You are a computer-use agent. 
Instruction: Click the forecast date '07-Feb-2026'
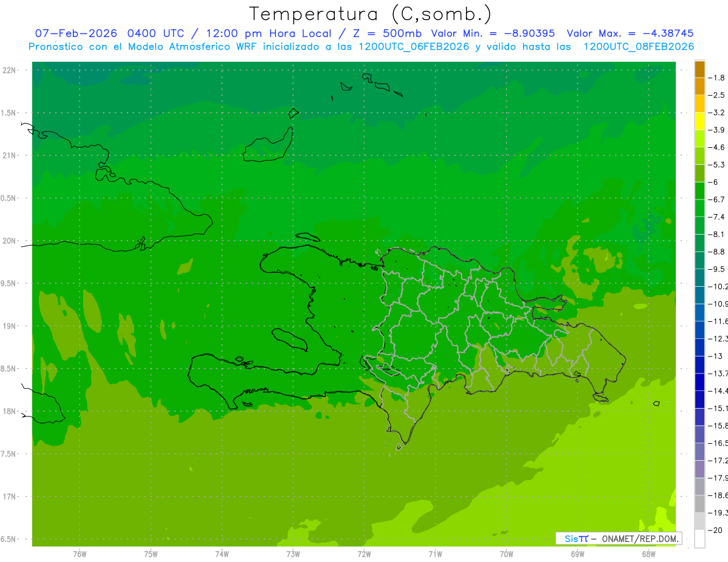(x=76, y=33)
